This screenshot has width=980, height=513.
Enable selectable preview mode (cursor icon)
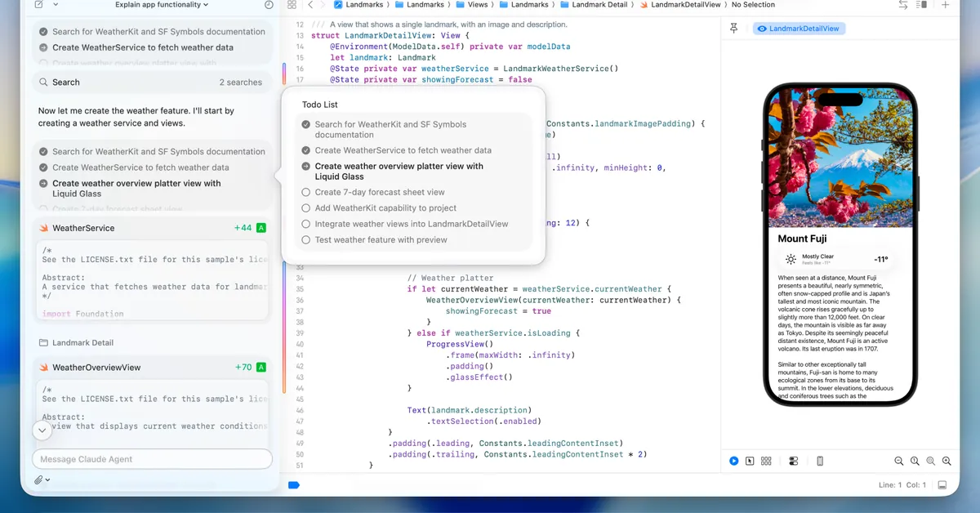click(750, 462)
